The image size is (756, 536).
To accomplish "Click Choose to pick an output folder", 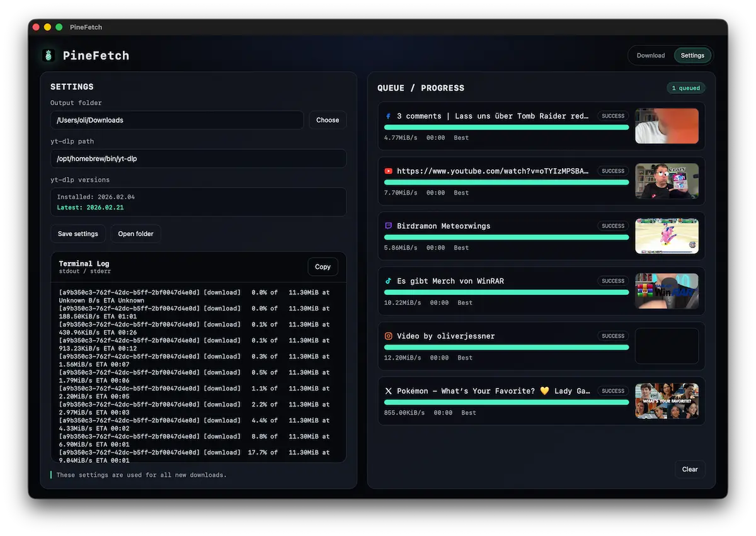I will click(327, 120).
